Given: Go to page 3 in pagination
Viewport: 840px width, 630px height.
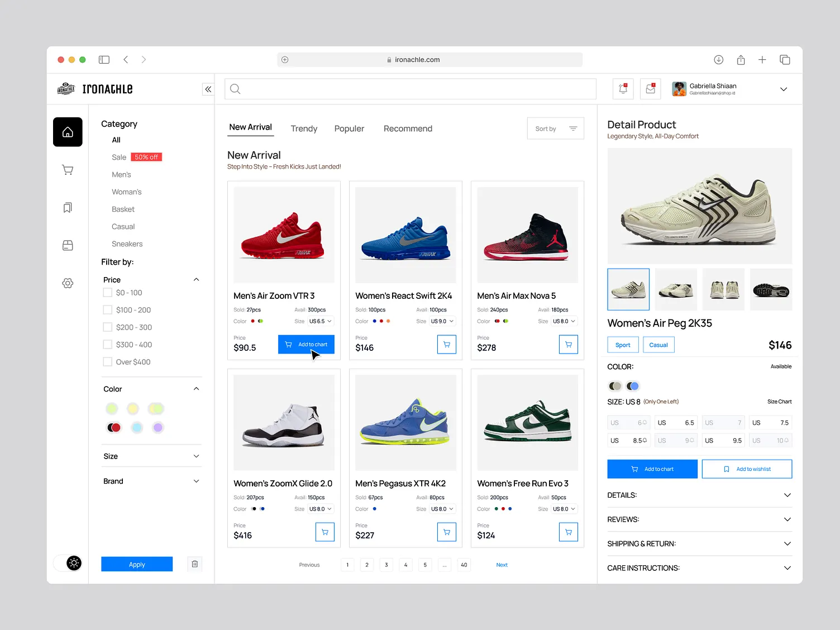Looking at the screenshot, I should pos(386,565).
